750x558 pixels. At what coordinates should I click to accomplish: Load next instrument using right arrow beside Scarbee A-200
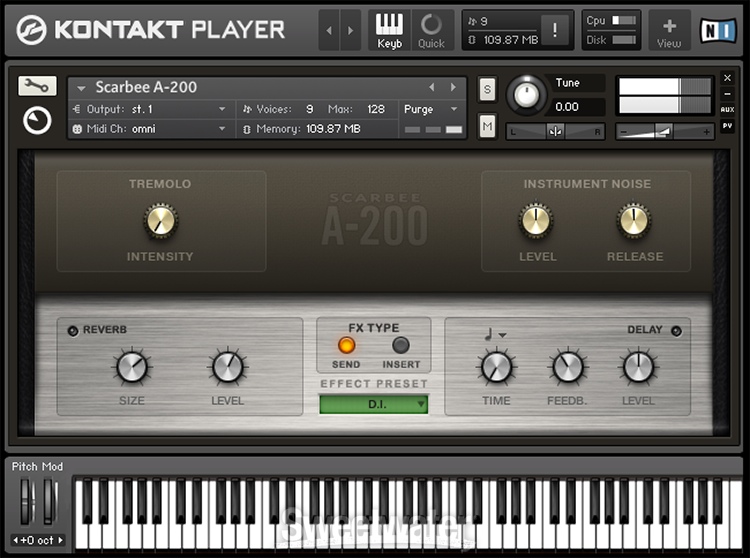pos(453,87)
